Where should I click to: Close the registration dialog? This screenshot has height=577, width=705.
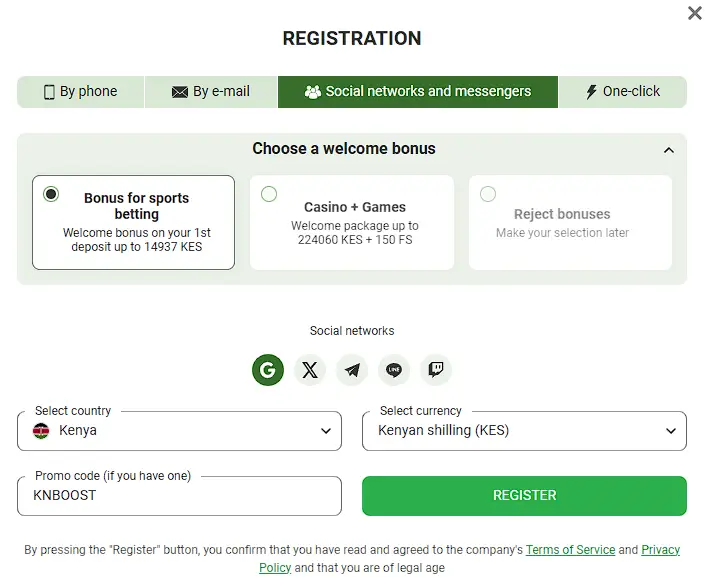tap(694, 13)
